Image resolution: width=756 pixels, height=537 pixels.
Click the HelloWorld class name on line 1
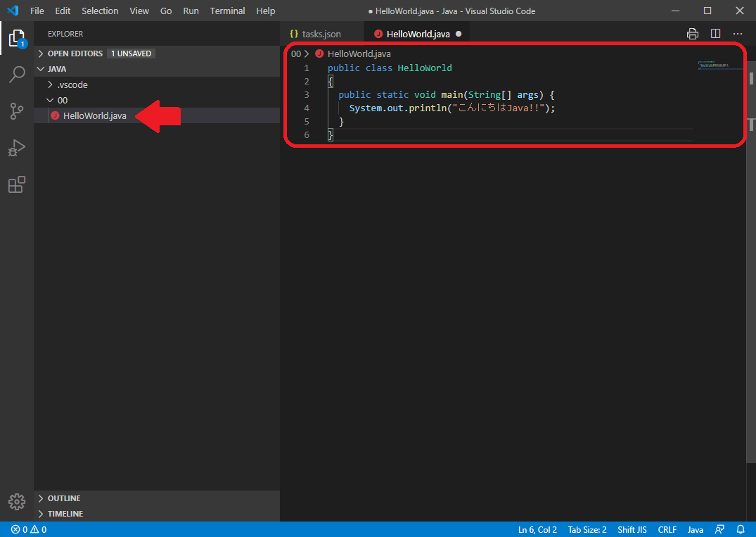point(425,68)
